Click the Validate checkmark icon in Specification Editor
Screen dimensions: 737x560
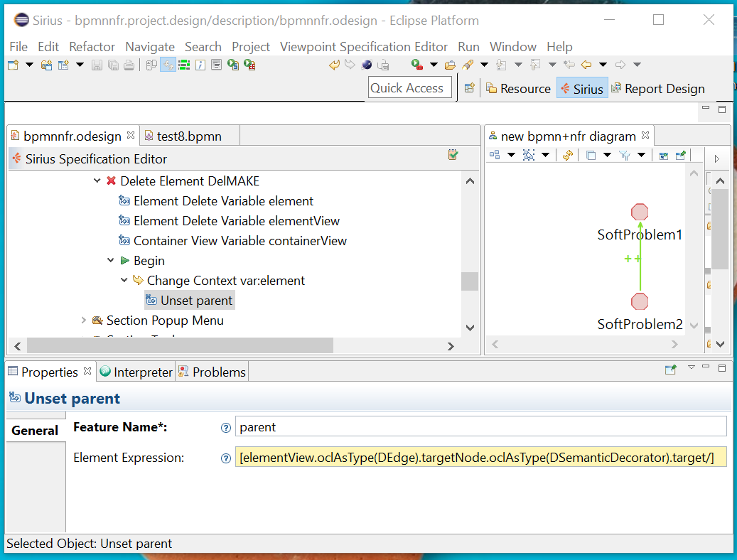(453, 155)
